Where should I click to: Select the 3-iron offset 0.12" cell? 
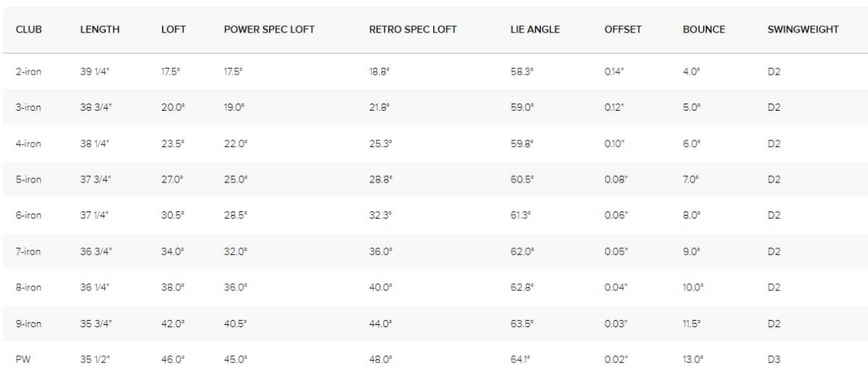(x=615, y=107)
